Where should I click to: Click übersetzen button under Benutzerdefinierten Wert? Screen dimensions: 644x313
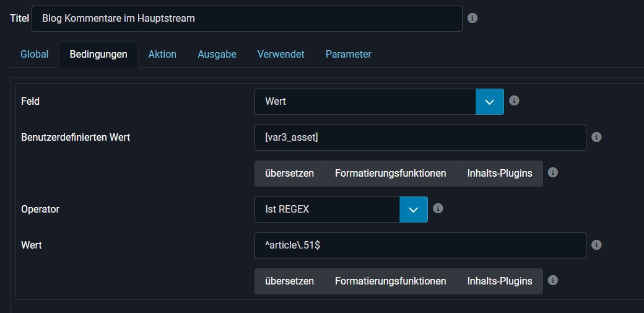(x=289, y=174)
